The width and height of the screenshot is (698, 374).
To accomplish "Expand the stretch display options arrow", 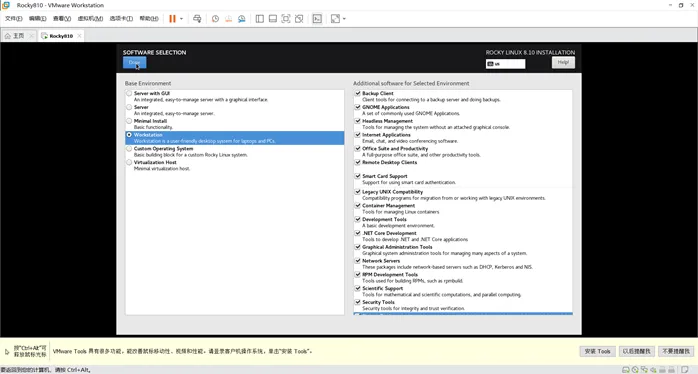I will click(344, 19).
